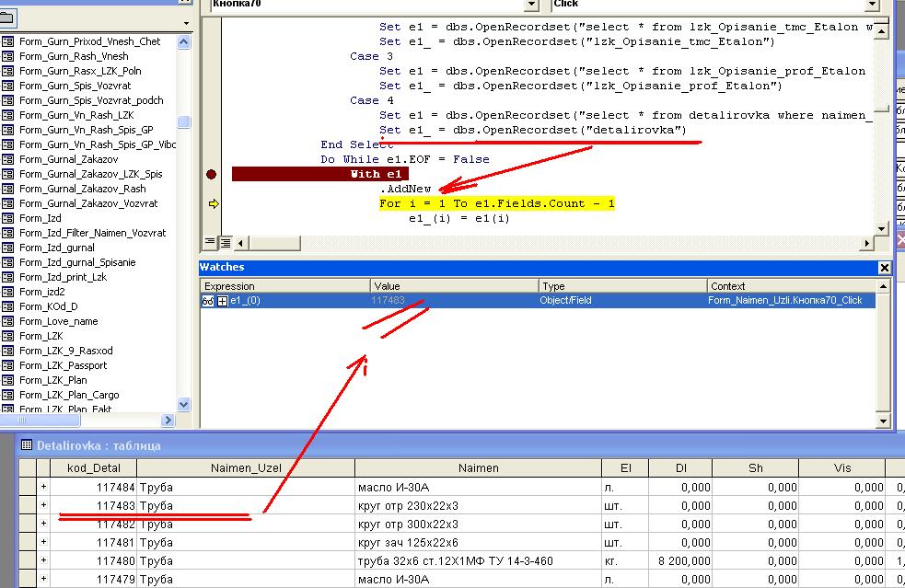Click the kod_Detal column header
This screenshot has height=588, width=905.
coord(94,468)
